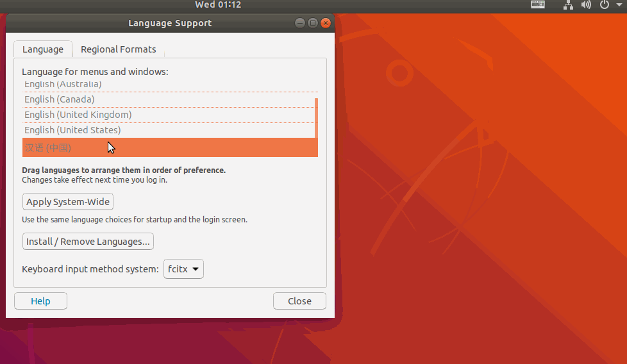Switch to the Regional Formats tab
This screenshot has height=364, width=627.
point(118,49)
